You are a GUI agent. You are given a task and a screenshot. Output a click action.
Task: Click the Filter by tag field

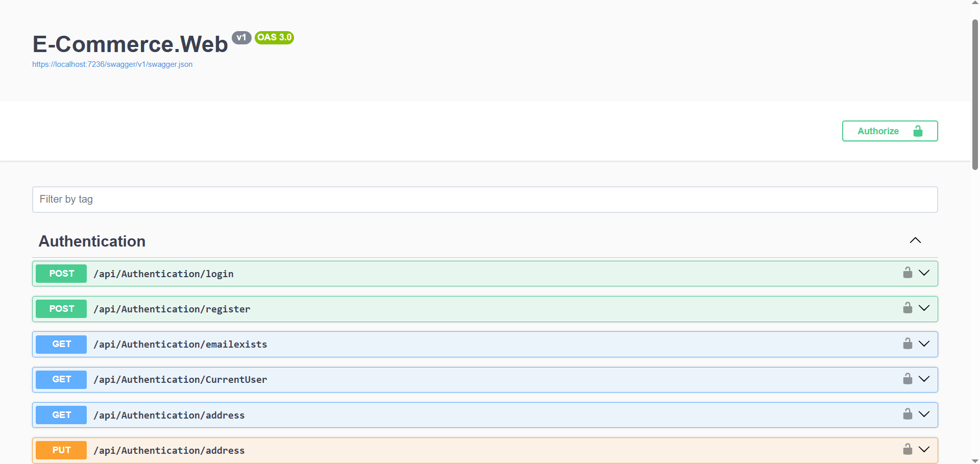(x=485, y=200)
